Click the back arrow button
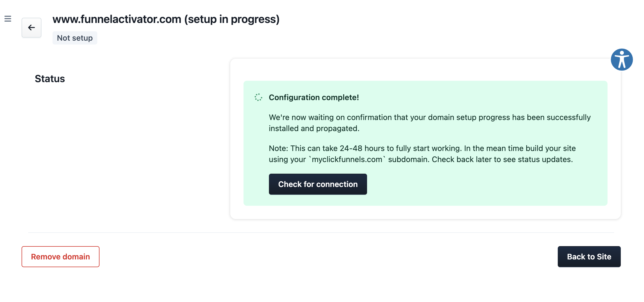The width and height of the screenshot is (644, 302). click(x=32, y=28)
